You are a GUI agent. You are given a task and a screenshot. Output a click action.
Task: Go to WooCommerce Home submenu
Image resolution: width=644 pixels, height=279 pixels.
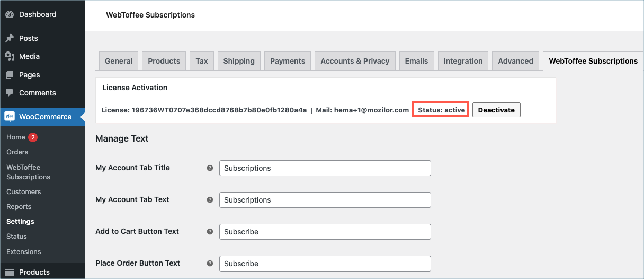tap(16, 137)
